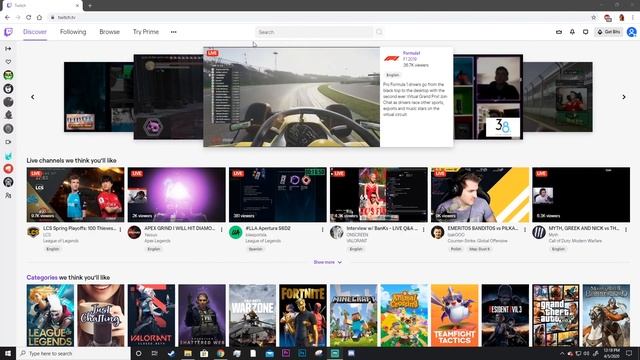Open MYTH, GREEK AND NICK stream title
The image size is (640, 360).
coord(584,228)
